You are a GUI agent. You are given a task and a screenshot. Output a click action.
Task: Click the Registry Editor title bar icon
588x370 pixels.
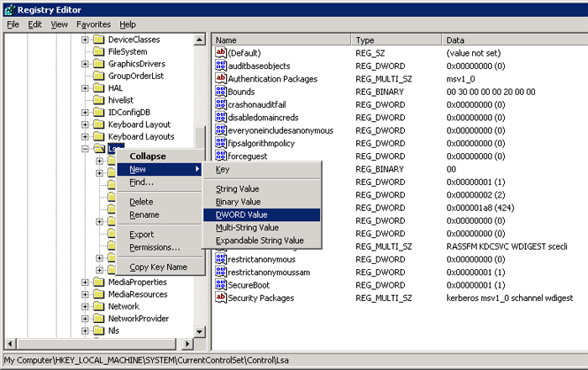click(x=10, y=10)
